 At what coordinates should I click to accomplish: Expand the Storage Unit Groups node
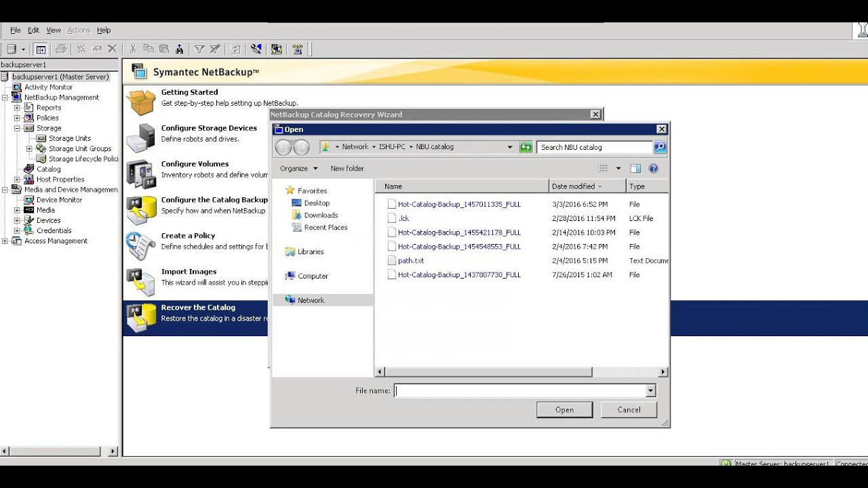click(x=29, y=148)
